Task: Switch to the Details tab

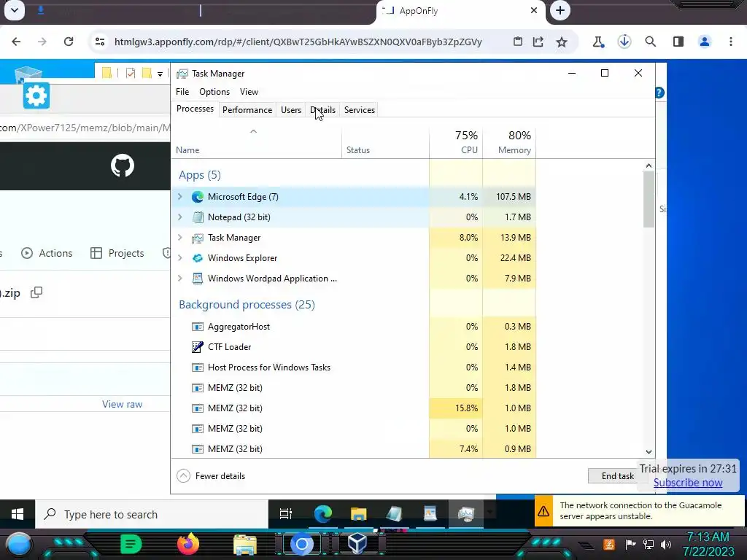Action: 323,110
